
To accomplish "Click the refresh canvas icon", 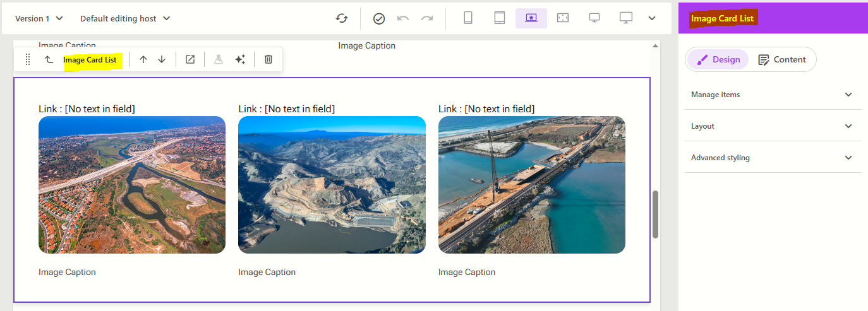I will (342, 18).
